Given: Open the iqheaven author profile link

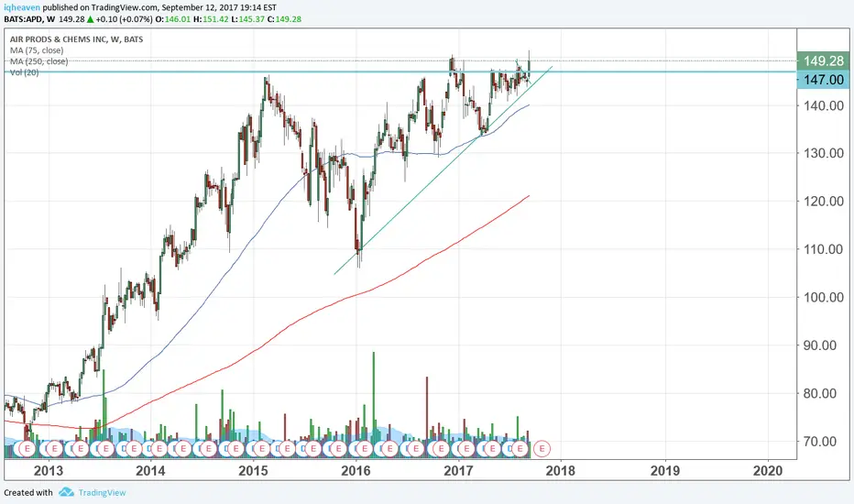Looking at the screenshot, I should 22,7.
